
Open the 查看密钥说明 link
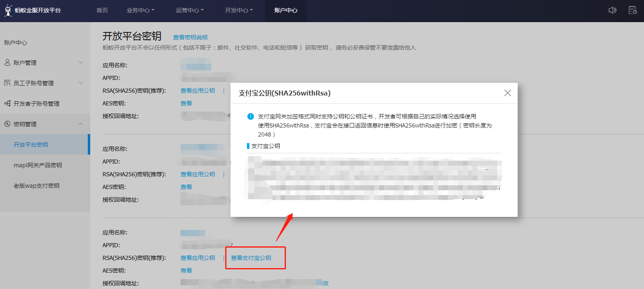[190, 37]
